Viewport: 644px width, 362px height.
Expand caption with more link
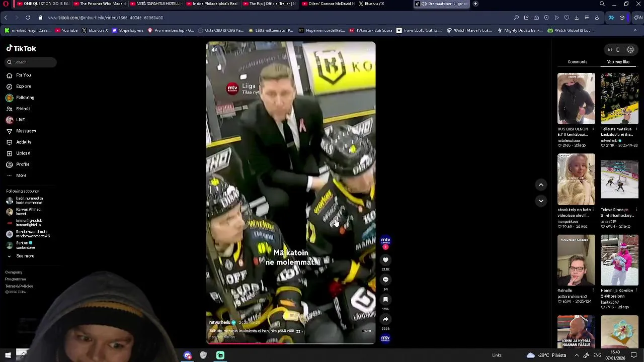pyautogui.click(x=366, y=331)
